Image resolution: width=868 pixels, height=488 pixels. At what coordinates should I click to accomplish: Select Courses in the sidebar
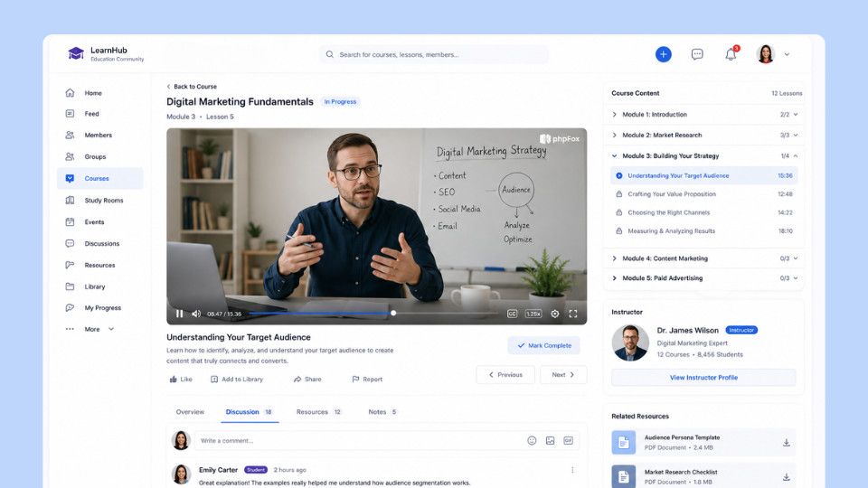99,178
